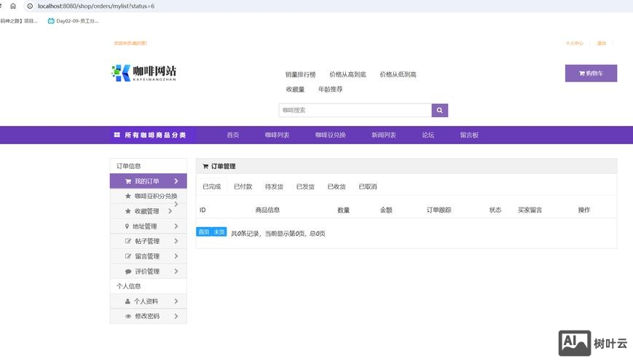Open the 购物车 shopping cart button
Screen dimensions: 633x364
[x=591, y=74]
